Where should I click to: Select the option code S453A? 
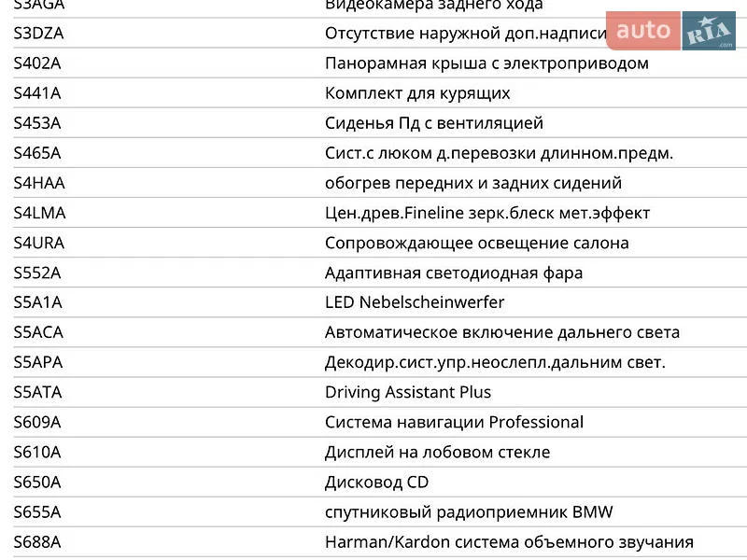click(x=37, y=123)
